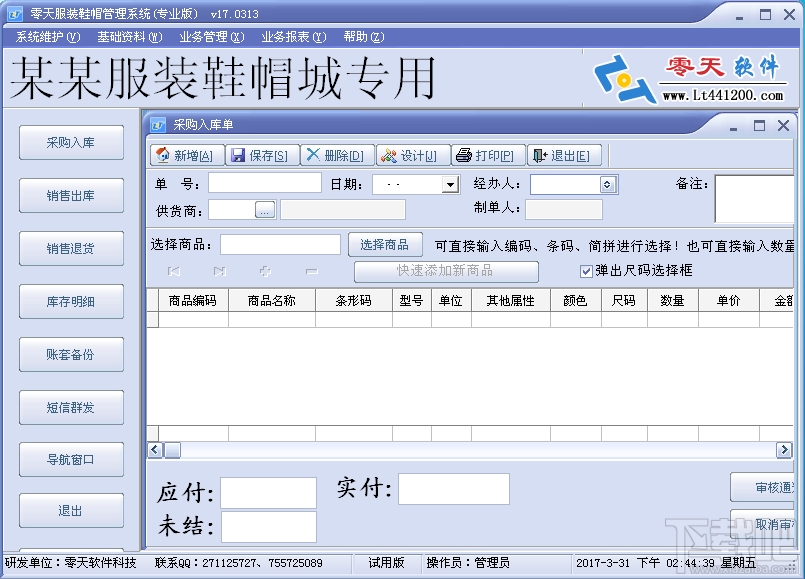The height and width of the screenshot is (579, 805).
Task: Select 库存明细 in the left sidebar
Action: point(70,301)
